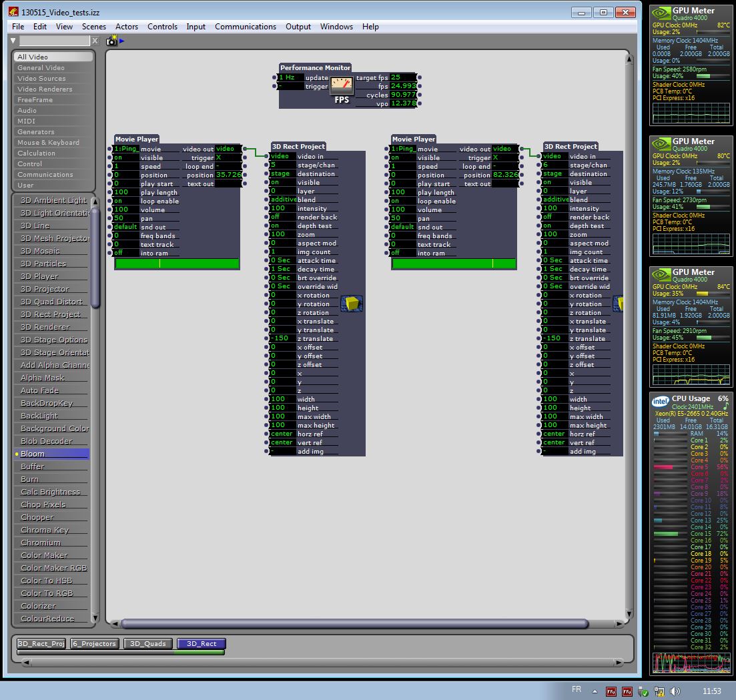
Task: Toggle the first 3D Rect Project 'render back' off value
Action: 283,217
